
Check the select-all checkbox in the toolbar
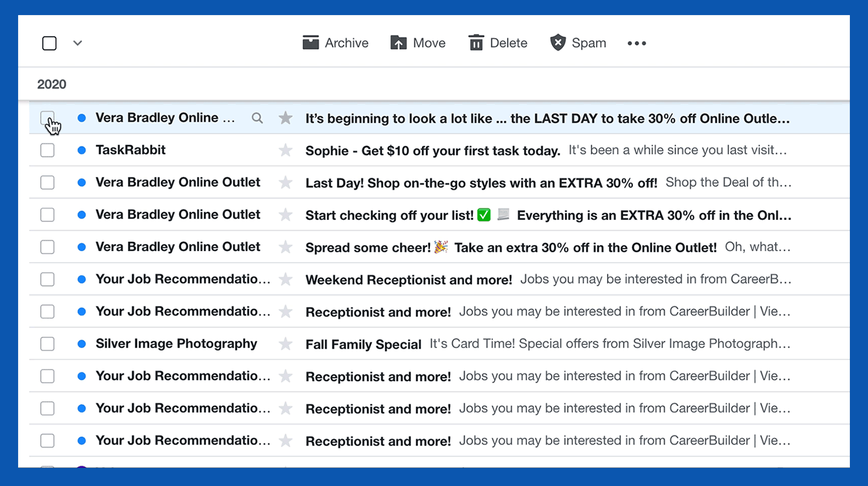tap(49, 43)
